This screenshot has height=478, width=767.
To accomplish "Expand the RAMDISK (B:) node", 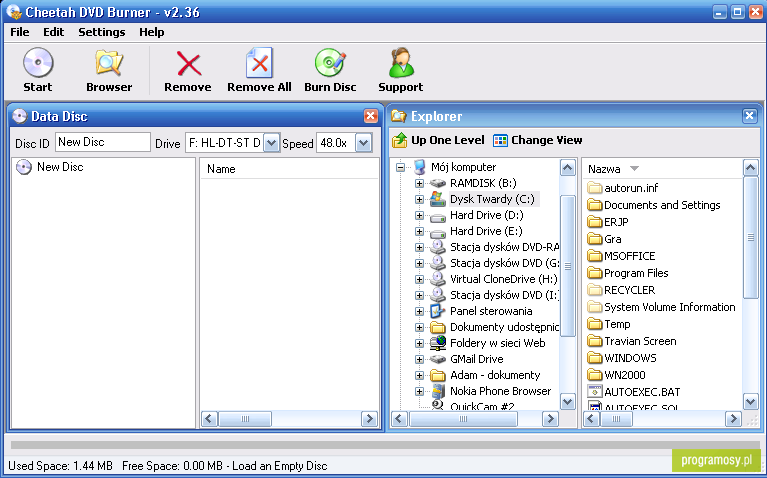I will coord(419,183).
